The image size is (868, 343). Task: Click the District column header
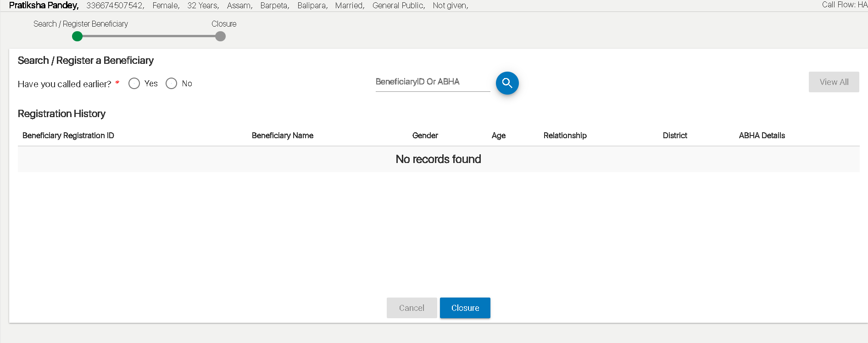click(674, 135)
